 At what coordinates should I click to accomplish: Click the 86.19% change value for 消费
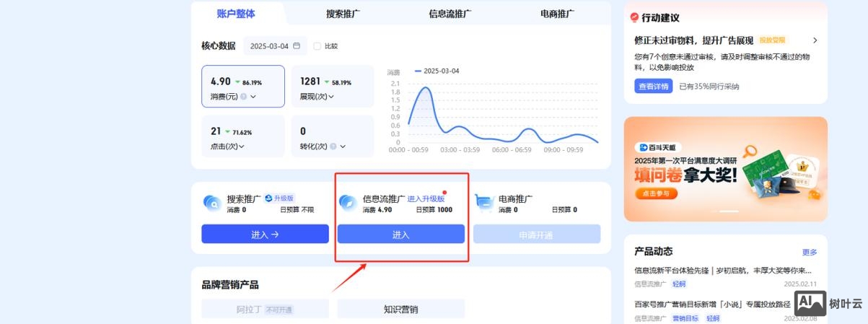[x=252, y=83]
